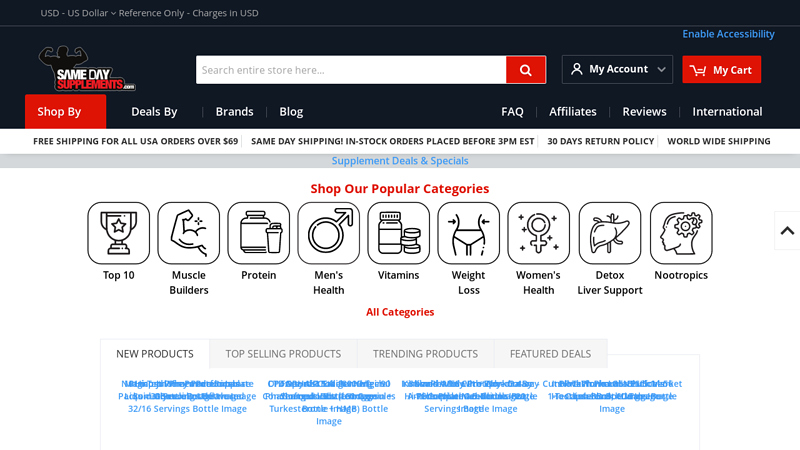Click the Men's Health category label
Viewport: 800px width, 450px height.
pos(329,282)
